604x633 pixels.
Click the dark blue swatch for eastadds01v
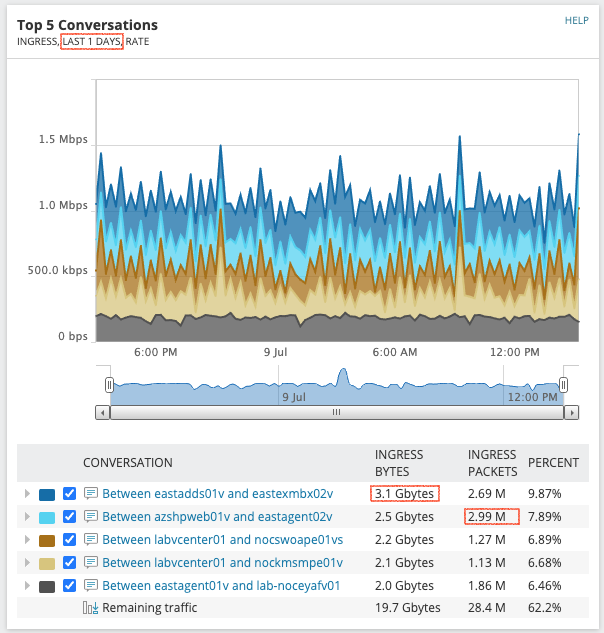(47, 495)
